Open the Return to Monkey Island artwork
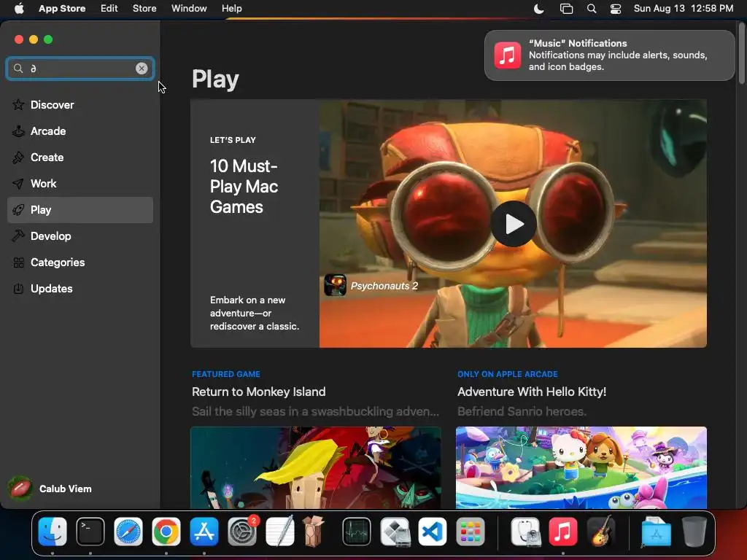Image resolution: width=747 pixels, height=560 pixels. tap(315, 467)
